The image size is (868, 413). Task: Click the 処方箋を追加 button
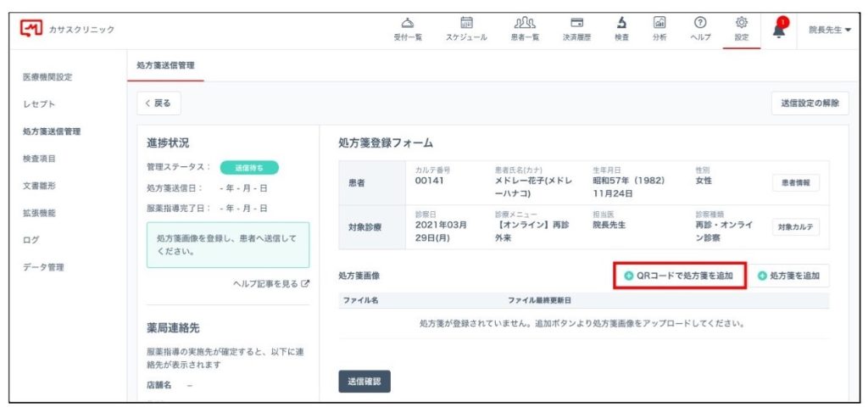tap(788, 276)
